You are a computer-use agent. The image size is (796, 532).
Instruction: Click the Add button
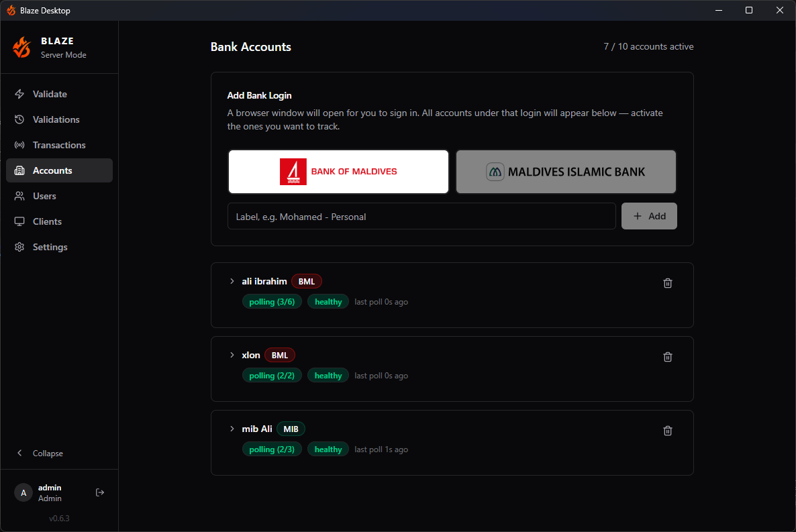click(649, 215)
